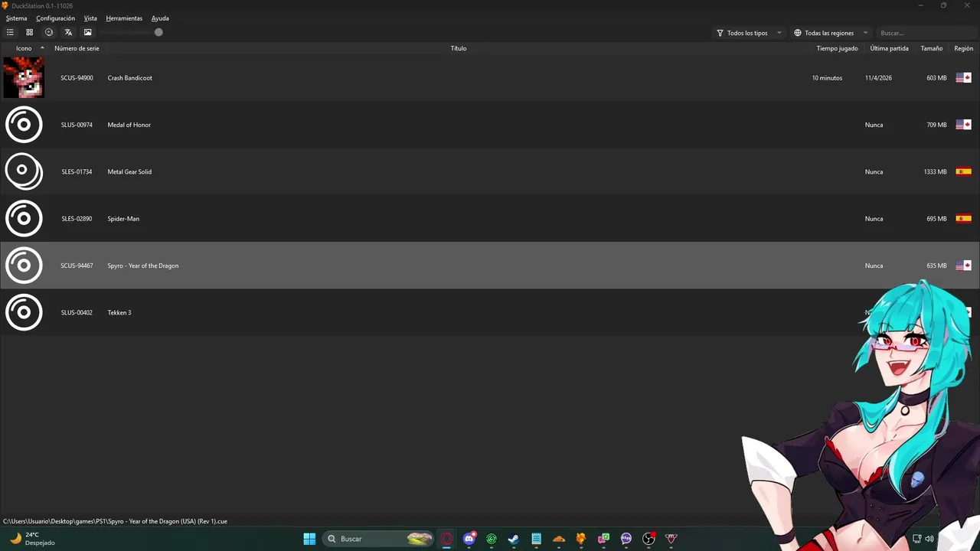
Task: Select Spyro - Year of the Dragon title
Action: 142,266
